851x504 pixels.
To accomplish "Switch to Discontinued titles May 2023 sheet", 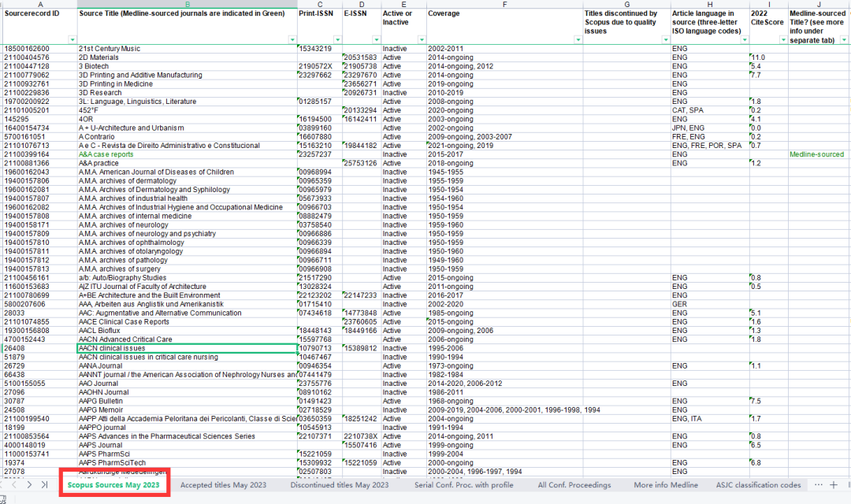I will click(339, 485).
